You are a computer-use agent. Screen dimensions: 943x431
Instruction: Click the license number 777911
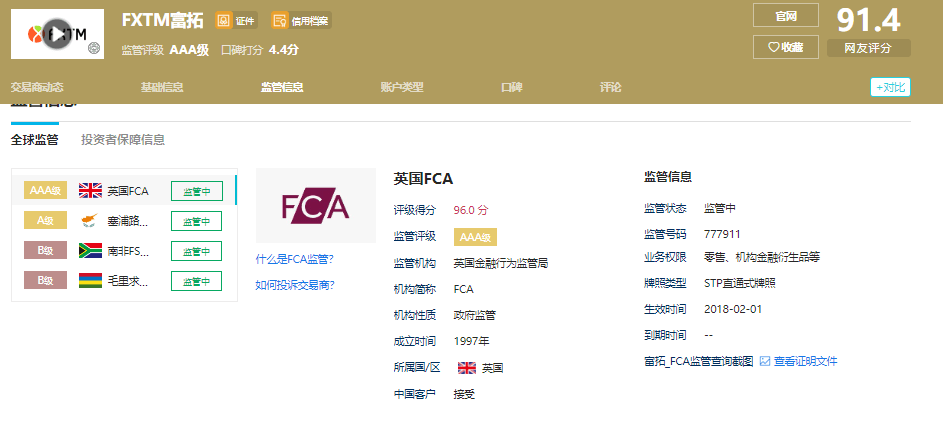coord(722,234)
